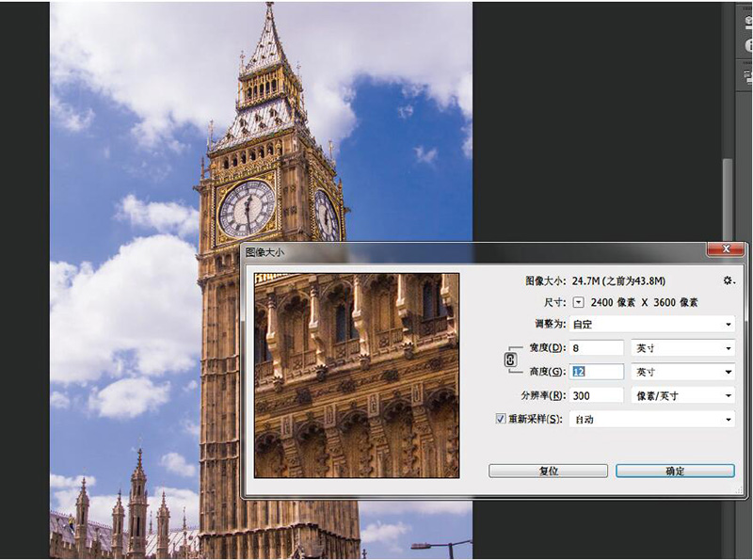Click the 2400 像素 X 3600 像素 dimensions text
Image resolution: width=753 pixels, height=560 pixels.
pyautogui.click(x=645, y=302)
